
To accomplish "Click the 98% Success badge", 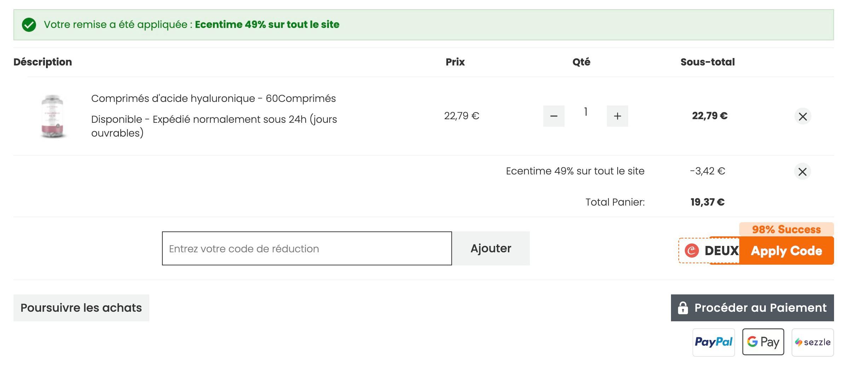I will [786, 229].
